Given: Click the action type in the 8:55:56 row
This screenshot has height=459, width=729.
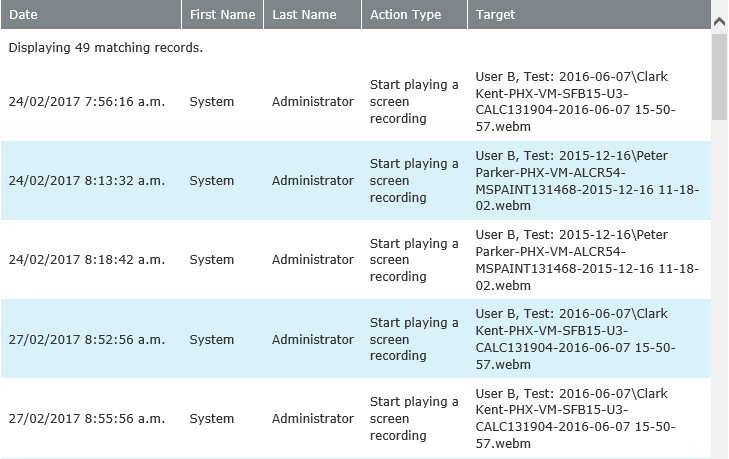Looking at the screenshot, I should coord(414,419).
